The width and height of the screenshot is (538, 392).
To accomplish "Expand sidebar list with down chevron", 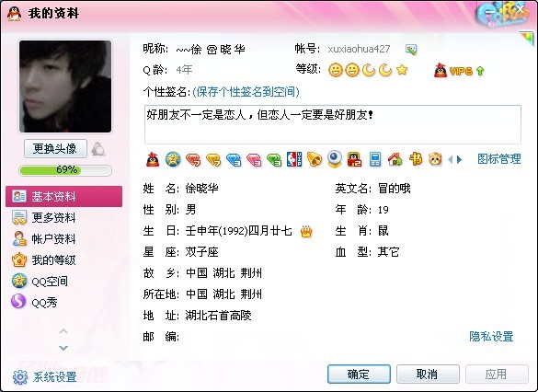I will click(x=63, y=348).
